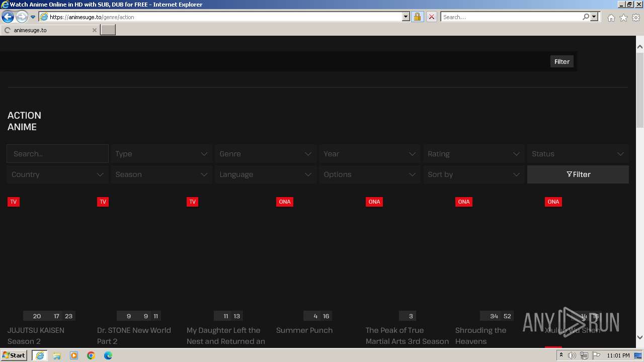Open Dr. STONE New World Part 2 link

pos(134,336)
